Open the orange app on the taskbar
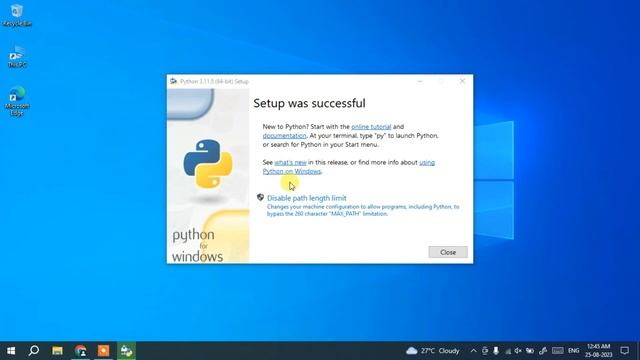Image resolution: width=640 pixels, height=360 pixels. (103, 351)
